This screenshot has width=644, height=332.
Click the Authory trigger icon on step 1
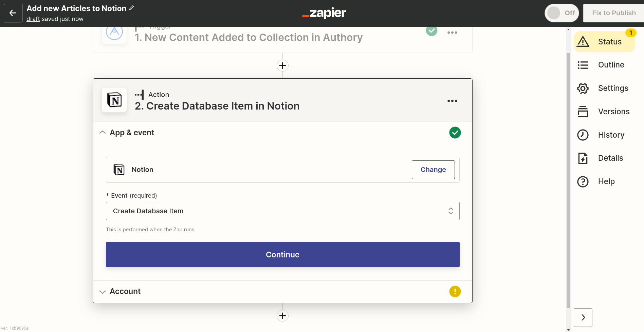click(x=114, y=32)
